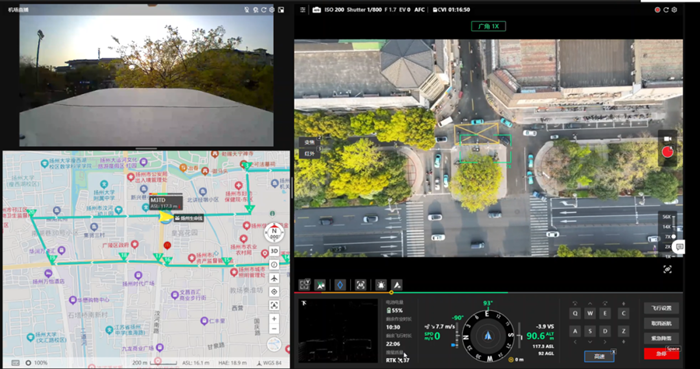The width and height of the screenshot is (700, 369).
Task: Click the alarm beacon light icon
Action: [380, 285]
